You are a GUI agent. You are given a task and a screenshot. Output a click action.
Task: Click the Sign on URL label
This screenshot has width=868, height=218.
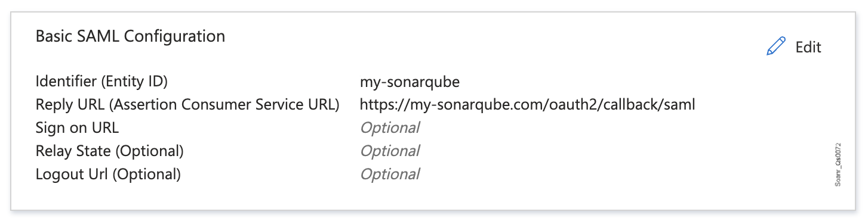pyautogui.click(x=77, y=127)
